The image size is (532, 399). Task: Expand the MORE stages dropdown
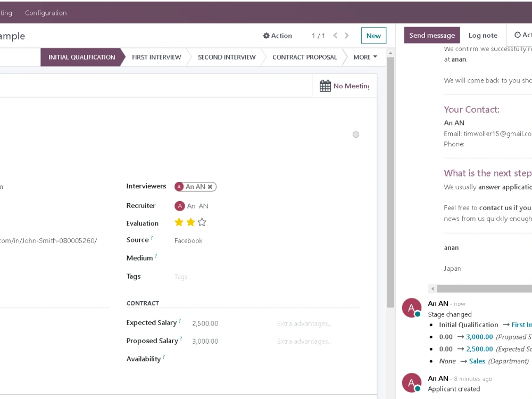tap(365, 57)
